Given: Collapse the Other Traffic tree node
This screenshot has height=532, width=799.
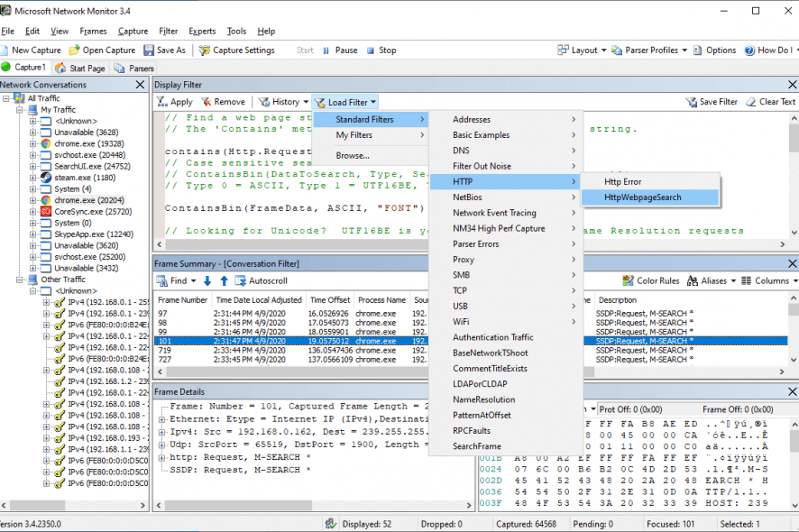Looking at the screenshot, I should click(x=19, y=280).
